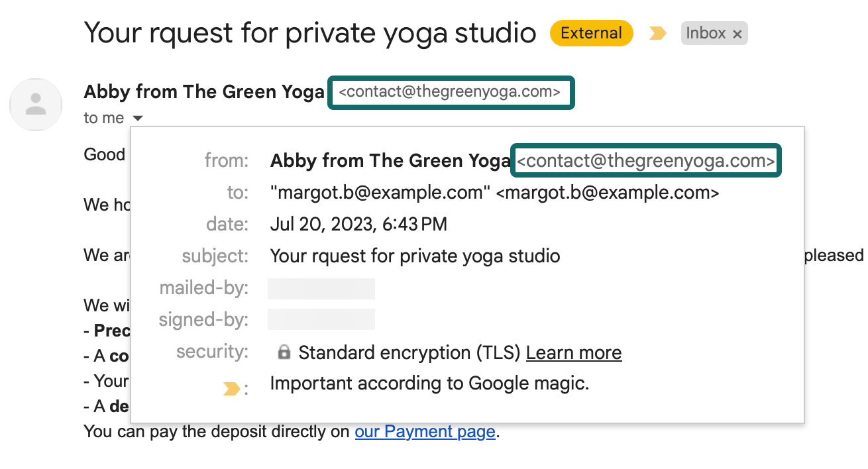Screen dimensions: 868x469
Task: Click the yellow External badge
Action: click(591, 33)
